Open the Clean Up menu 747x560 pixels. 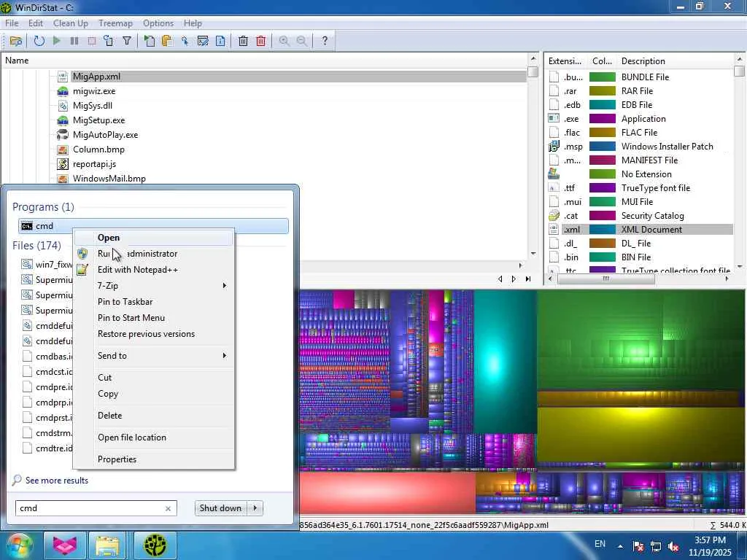coord(71,23)
